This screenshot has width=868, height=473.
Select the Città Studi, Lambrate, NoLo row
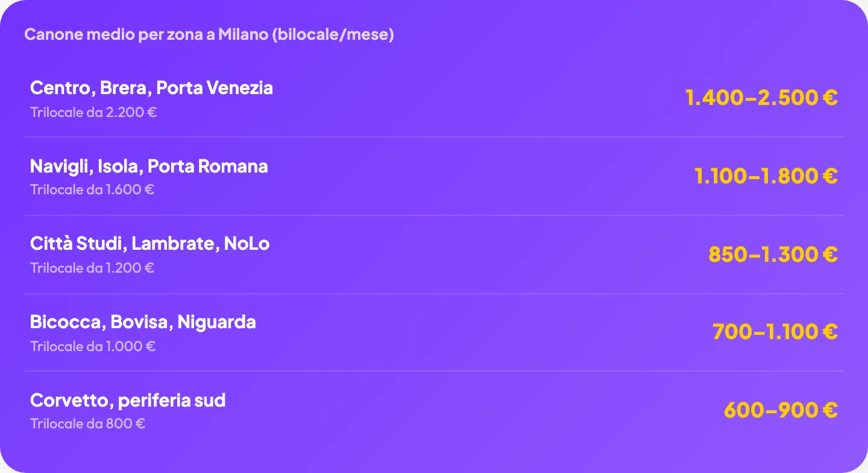[x=434, y=255]
